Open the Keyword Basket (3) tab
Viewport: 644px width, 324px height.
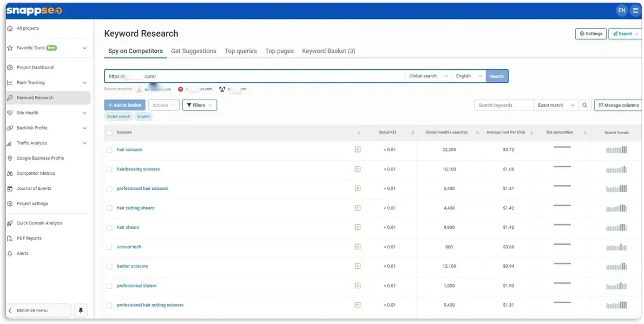click(328, 51)
